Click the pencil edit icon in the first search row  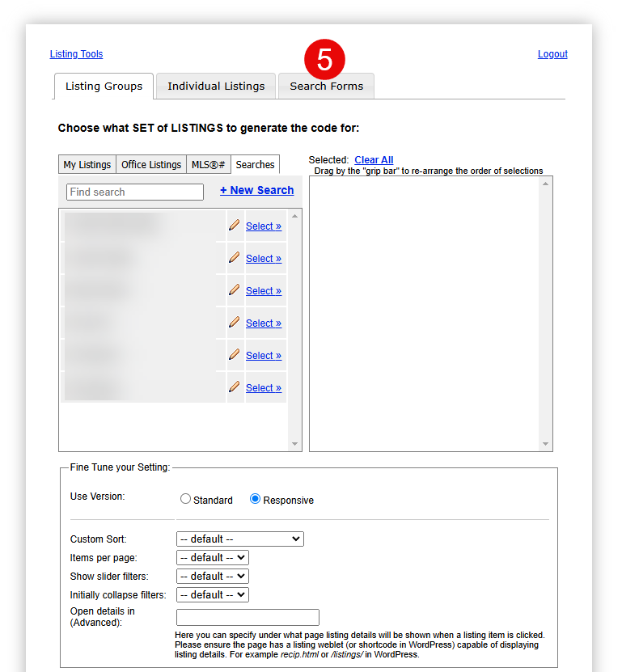(234, 225)
